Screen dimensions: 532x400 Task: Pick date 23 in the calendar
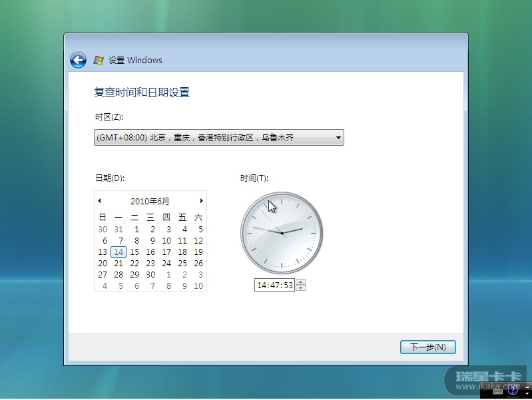[150, 264]
